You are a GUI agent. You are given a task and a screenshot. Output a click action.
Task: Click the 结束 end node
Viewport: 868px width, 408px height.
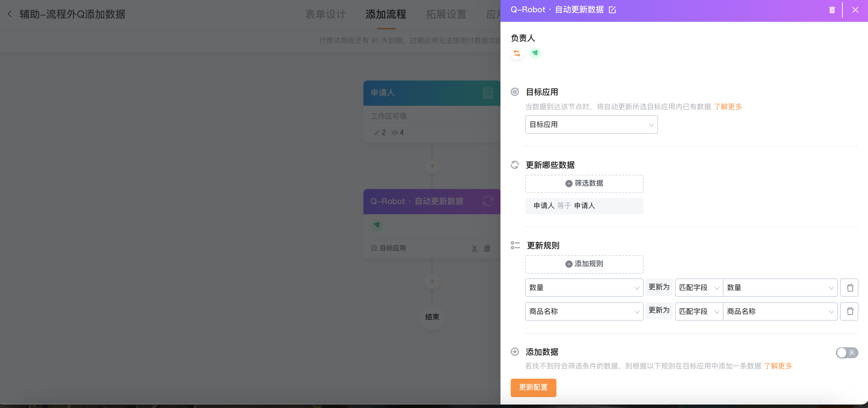432,317
